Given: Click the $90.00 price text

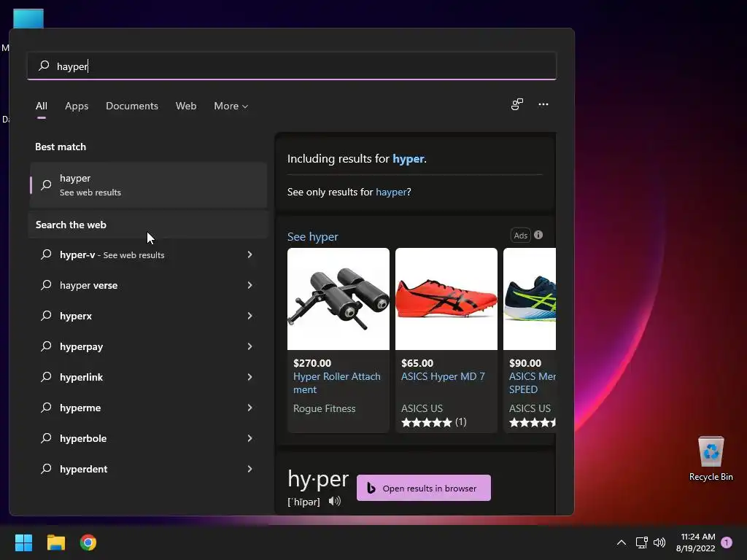Looking at the screenshot, I should click(525, 363).
